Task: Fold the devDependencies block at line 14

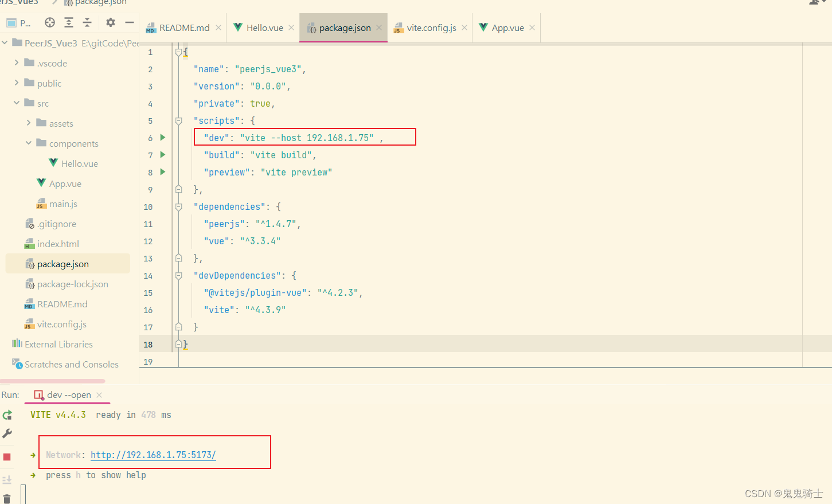Action: [x=178, y=276]
